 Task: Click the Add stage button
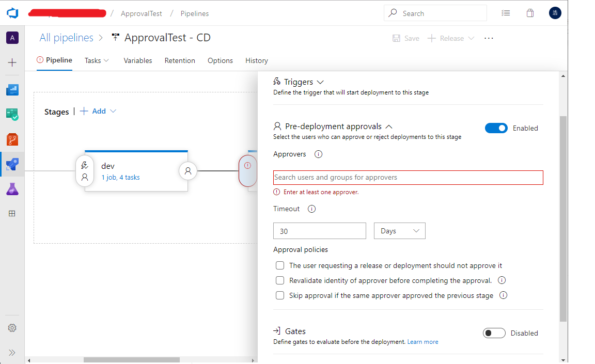[x=93, y=111]
